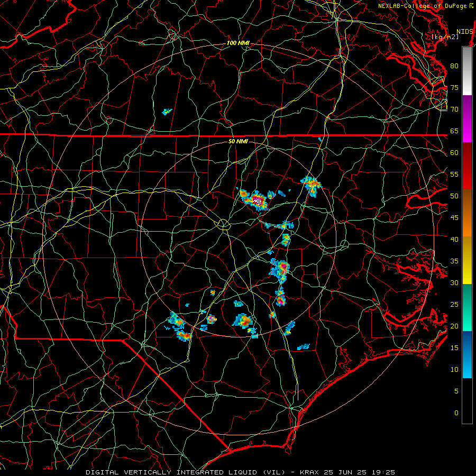
Task: Click the 70 value on the color scale
Action: pyautogui.click(x=454, y=109)
